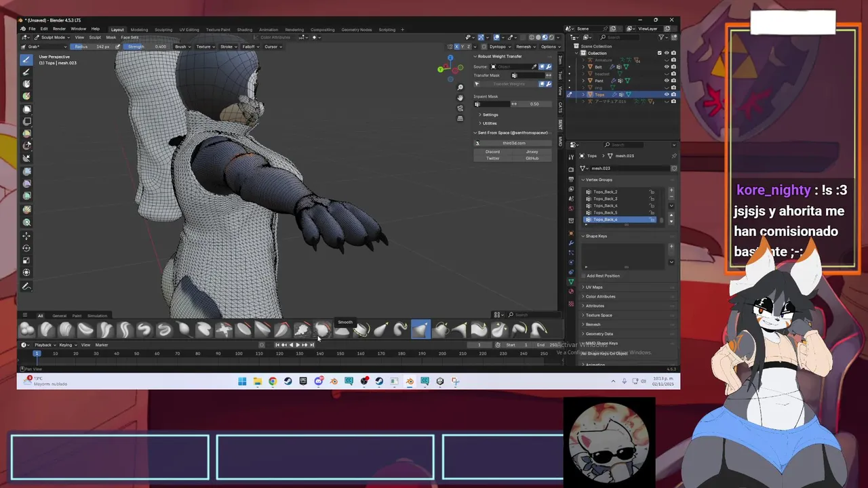Image resolution: width=868 pixels, height=488 pixels.
Task: Click the pan view hand gizmo
Action: click(x=460, y=98)
